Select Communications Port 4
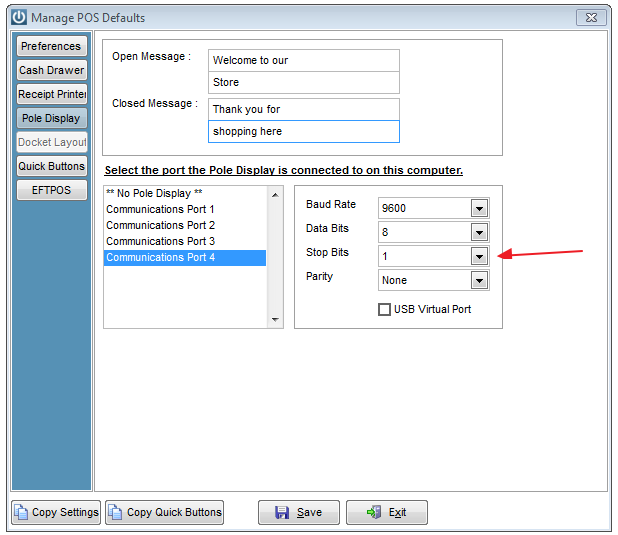Screen dimensions: 618x535 pos(185,257)
